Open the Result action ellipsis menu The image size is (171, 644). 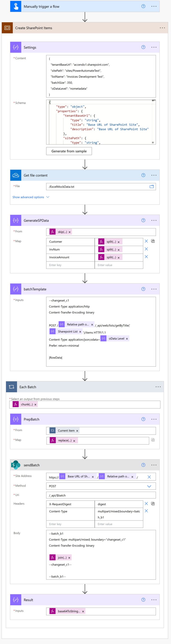[154, 599]
